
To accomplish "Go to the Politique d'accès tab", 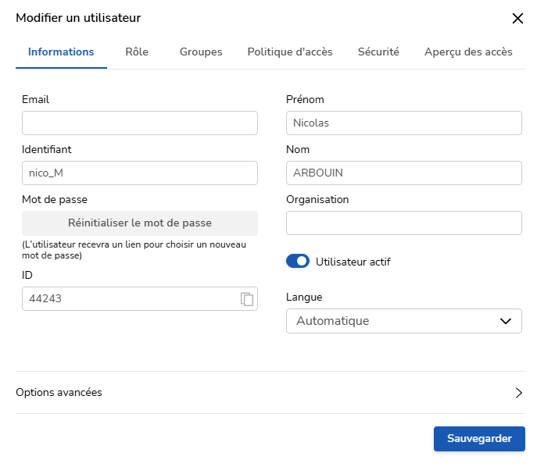I will pyautogui.click(x=290, y=52).
